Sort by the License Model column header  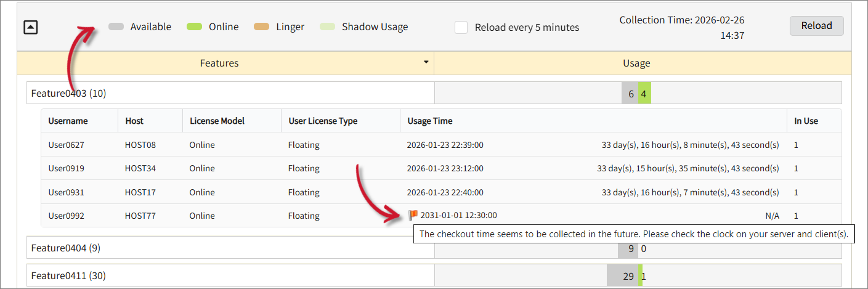pyautogui.click(x=217, y=121)
